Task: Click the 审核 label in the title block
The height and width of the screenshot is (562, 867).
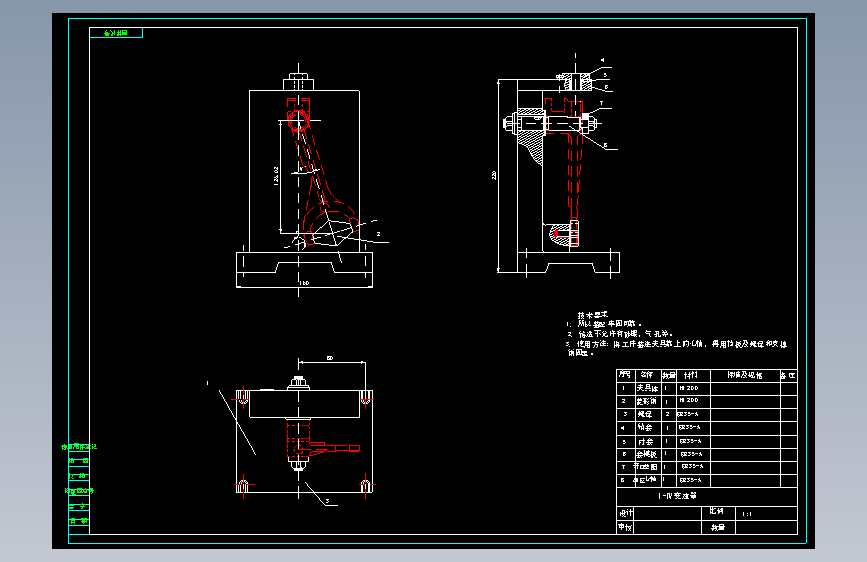Action: coord(625,527)
